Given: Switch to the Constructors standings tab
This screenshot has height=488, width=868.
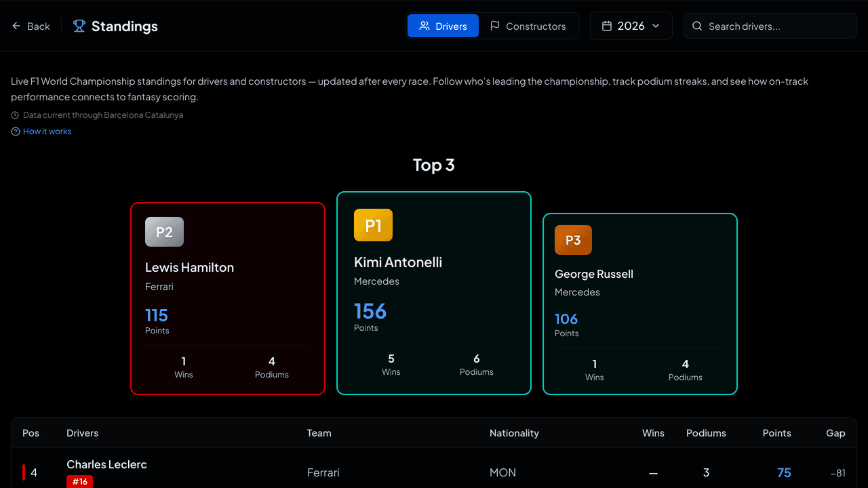Looking at the screenshot, I should click(x=528, y=26).
